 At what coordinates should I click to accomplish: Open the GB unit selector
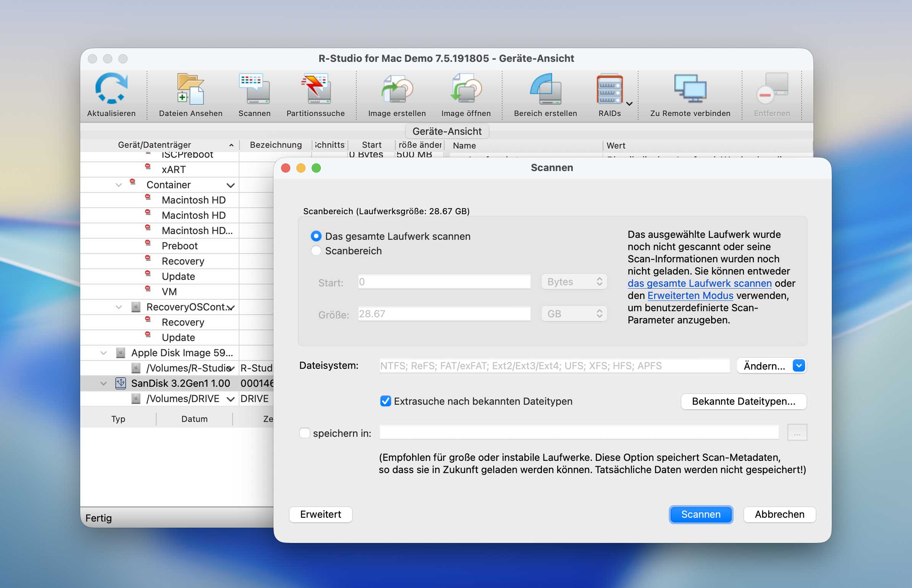(574, 313)
